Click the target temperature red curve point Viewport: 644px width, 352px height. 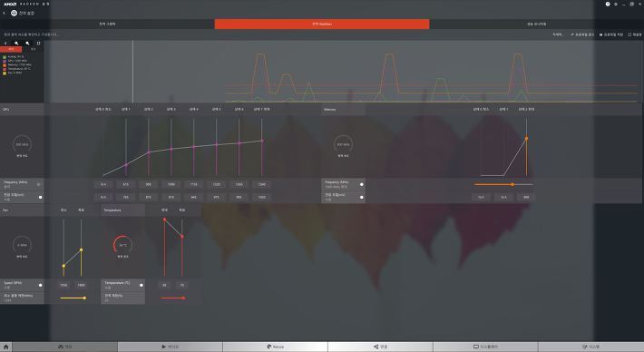182,237
